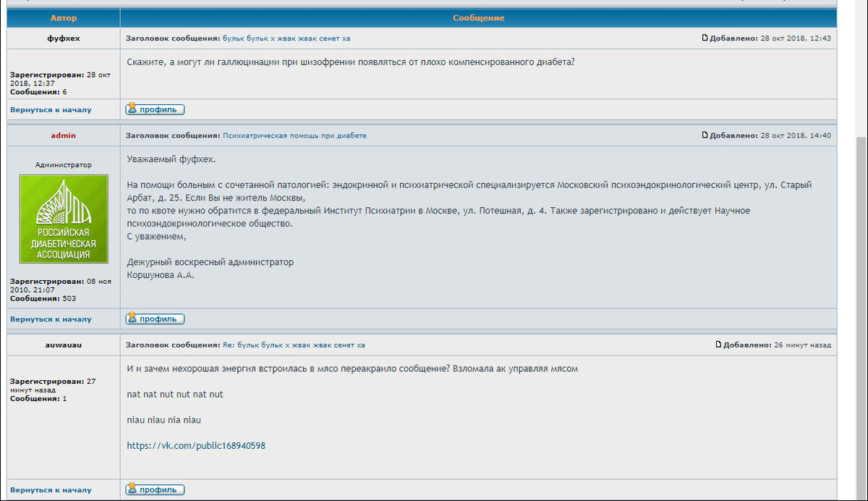Click the signature 'Коршунова А.А.'
The width and height of the screenshot is (868, 501).
[x=161, y=275]
